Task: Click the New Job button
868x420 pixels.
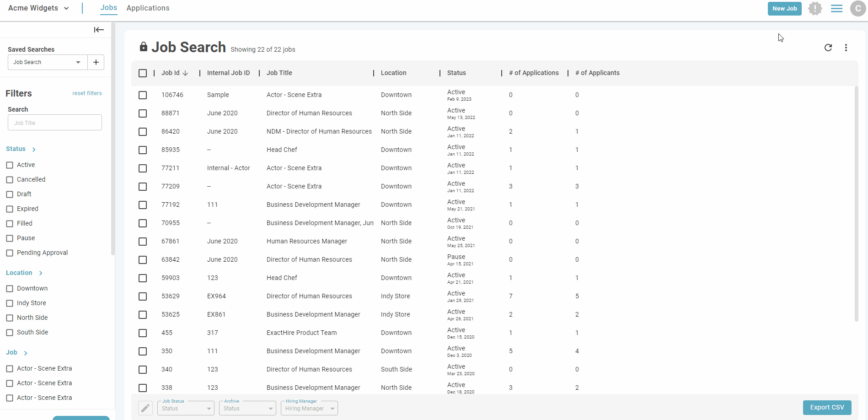Action: [x=784, y=8]
